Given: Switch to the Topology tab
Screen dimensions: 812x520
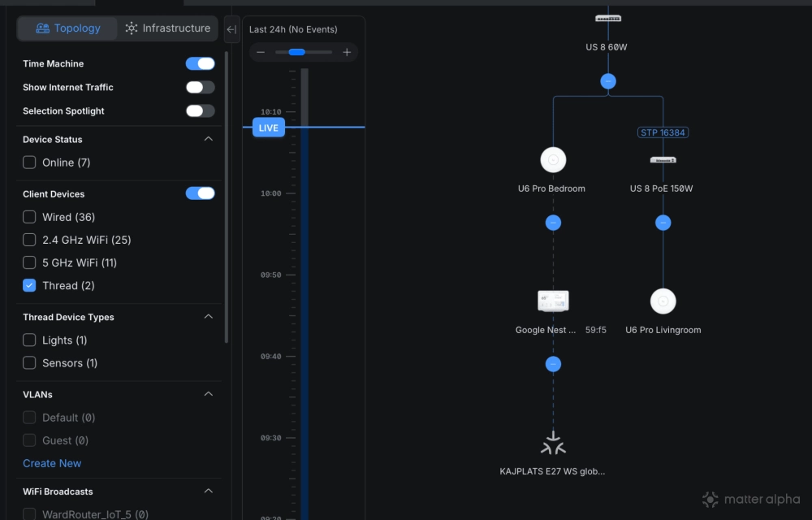Looking at the screenshot, I should pyautogui.click(x=67, y=28).
